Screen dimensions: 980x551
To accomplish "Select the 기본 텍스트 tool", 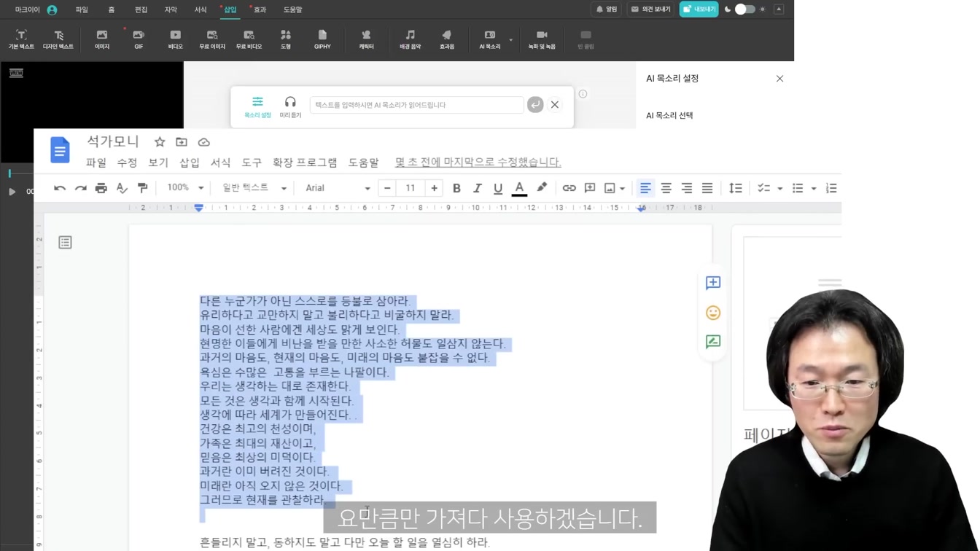I will coord(21,39).
